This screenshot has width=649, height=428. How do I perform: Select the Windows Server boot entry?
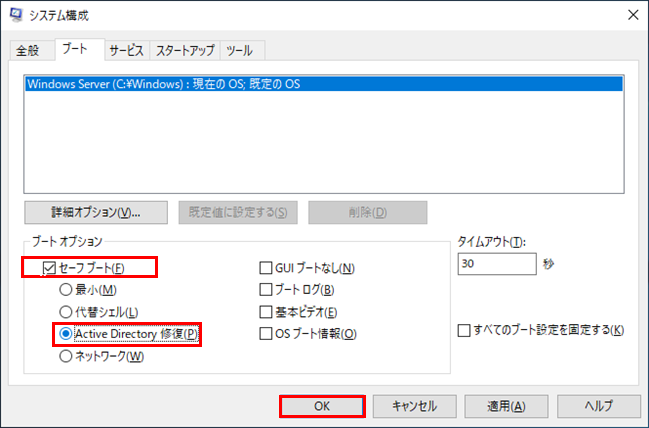(x=324, y=84)
